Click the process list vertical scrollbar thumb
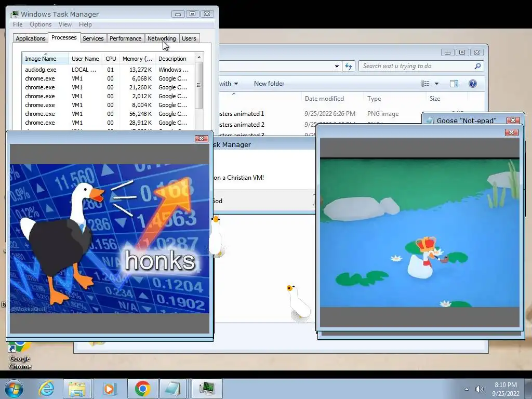 click(x=199, y=85)
